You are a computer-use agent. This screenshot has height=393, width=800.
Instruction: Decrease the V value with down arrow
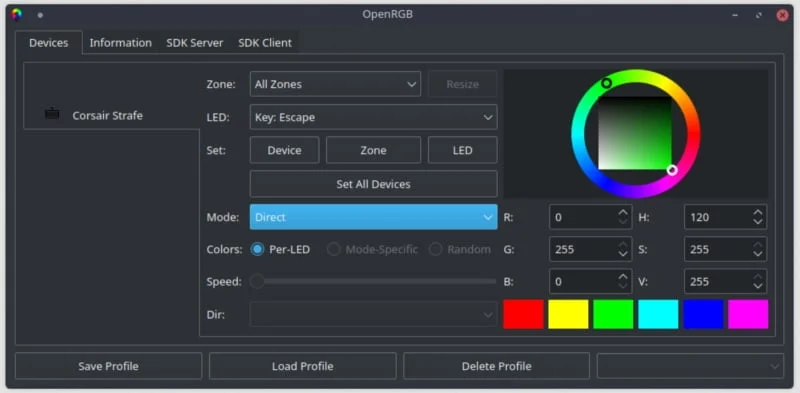(x=758, y=286)
